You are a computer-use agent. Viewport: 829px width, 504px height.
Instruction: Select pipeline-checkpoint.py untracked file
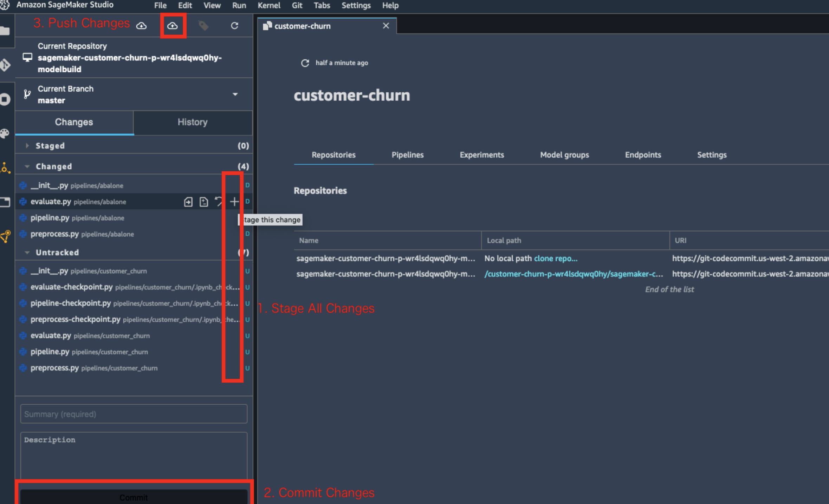coord(134,303)
